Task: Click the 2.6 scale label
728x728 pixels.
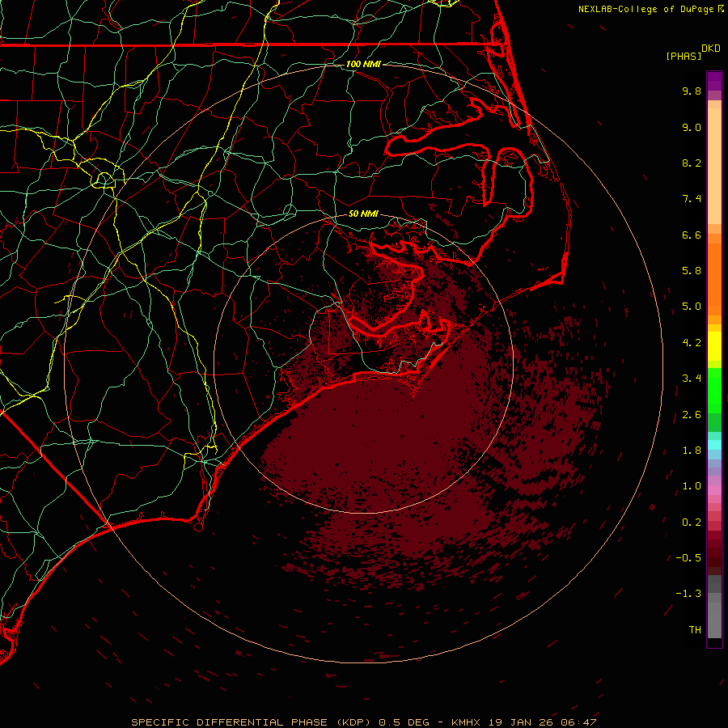Action: coord(692,415)
